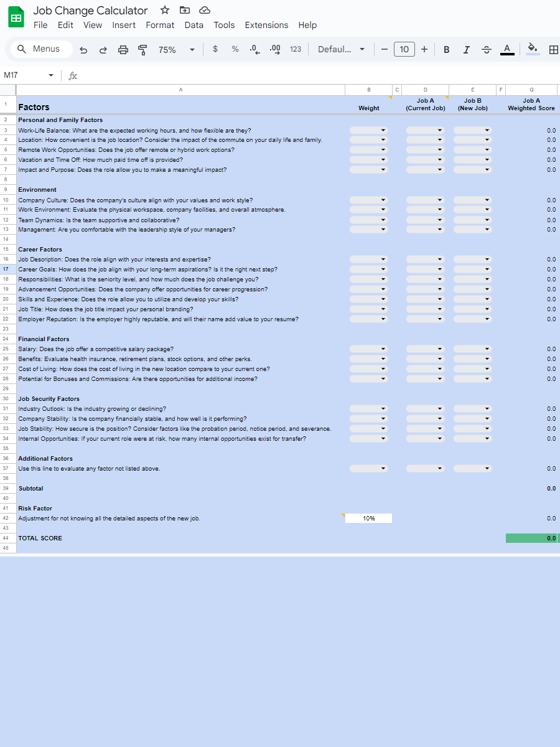Open the Google Sheets home icon

point(16,17)
